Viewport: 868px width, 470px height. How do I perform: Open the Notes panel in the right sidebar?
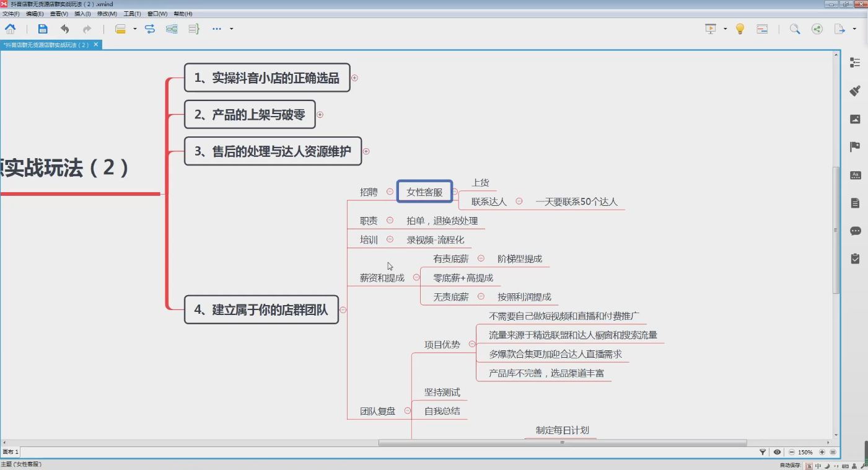(x=855, y=202)
